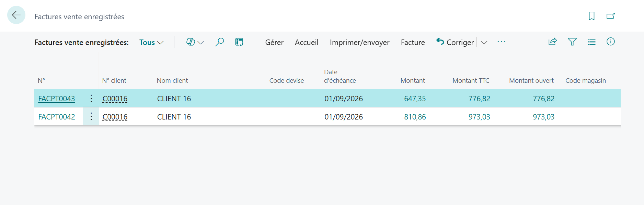
Task: Show the FactBox information icon
Action: pyautogui.click(x=611, y=42)
